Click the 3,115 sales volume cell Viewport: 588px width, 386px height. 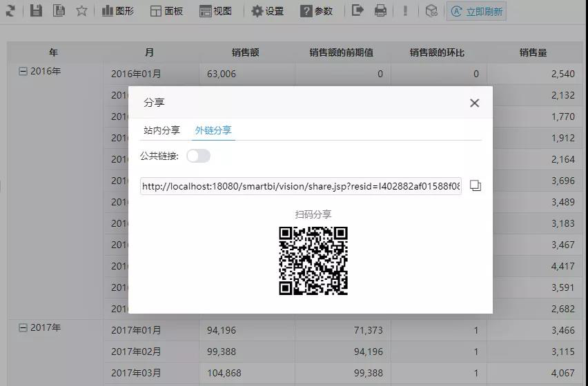pyautogui.click(x=535, y=352)
